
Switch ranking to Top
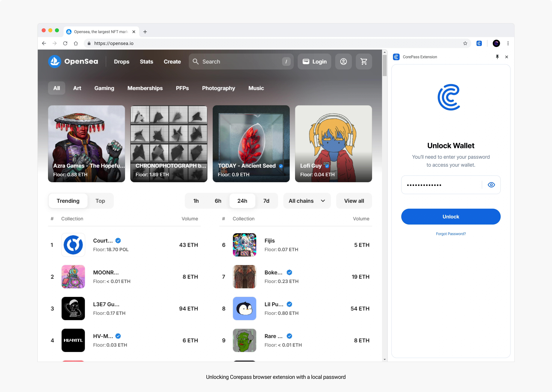tap(100, 201)
